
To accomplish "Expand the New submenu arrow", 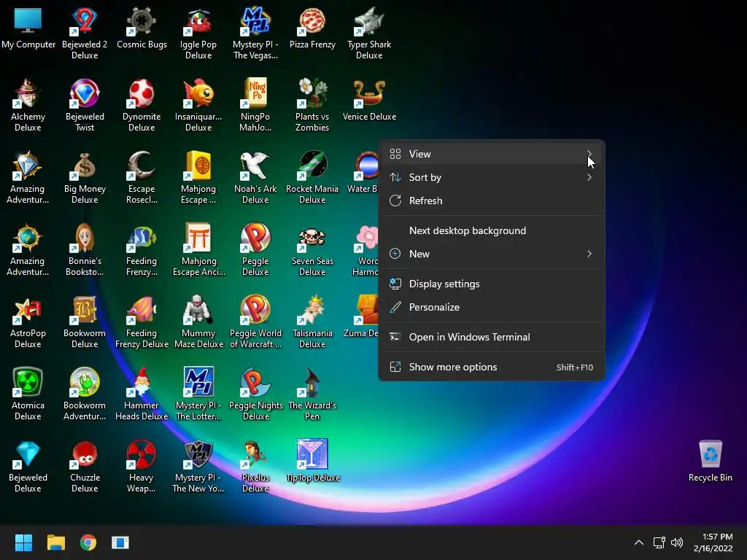I will click(589, 254).
